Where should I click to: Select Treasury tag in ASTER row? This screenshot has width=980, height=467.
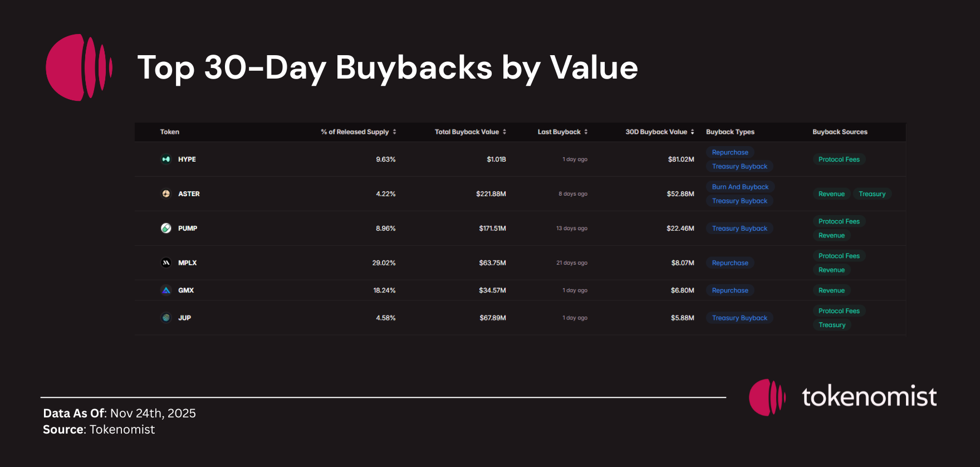coord(872,194)
